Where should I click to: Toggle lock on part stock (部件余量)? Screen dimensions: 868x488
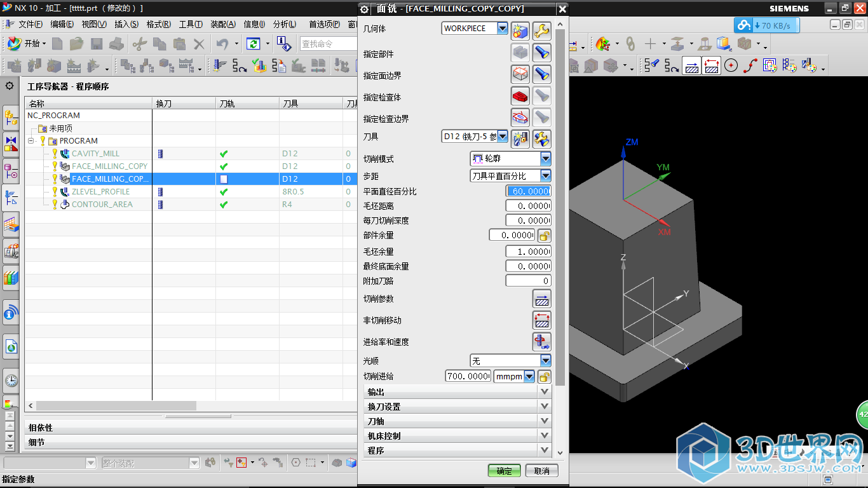(x=544, y=236)
